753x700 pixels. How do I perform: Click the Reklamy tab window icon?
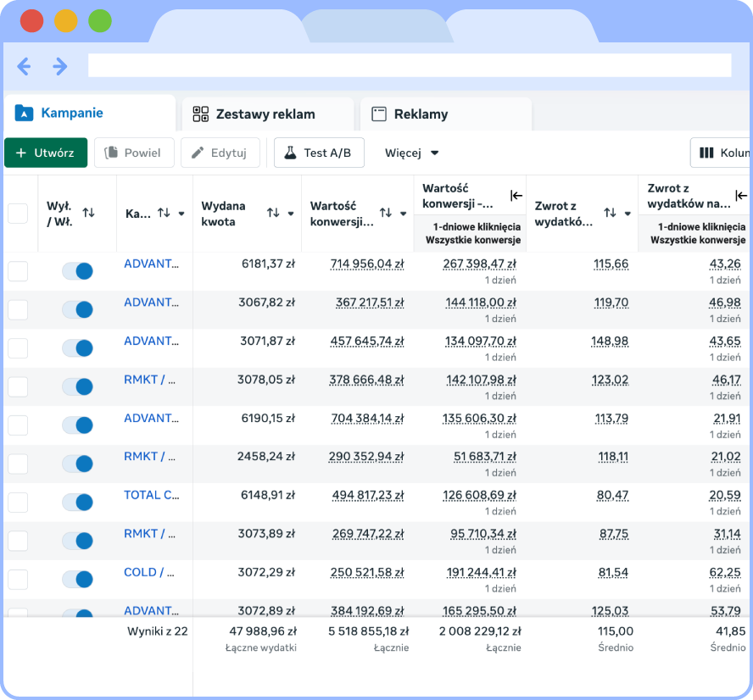pyautogui.click(x=379, y=114)
